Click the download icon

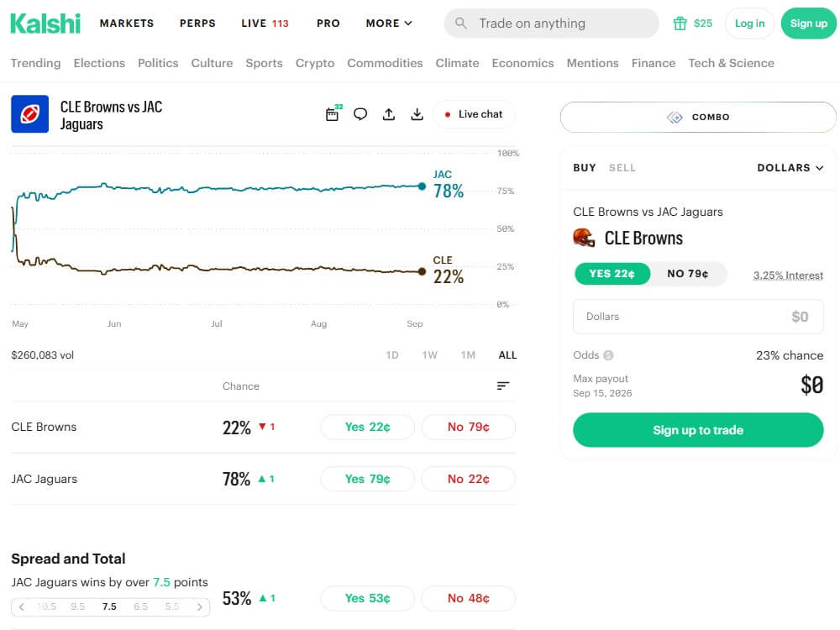coord(417,114)
